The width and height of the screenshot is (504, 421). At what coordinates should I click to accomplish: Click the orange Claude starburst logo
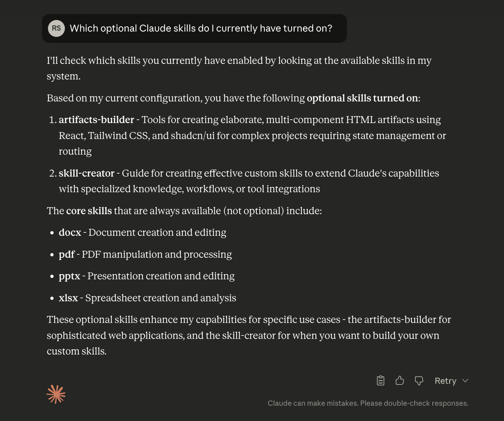56,394
